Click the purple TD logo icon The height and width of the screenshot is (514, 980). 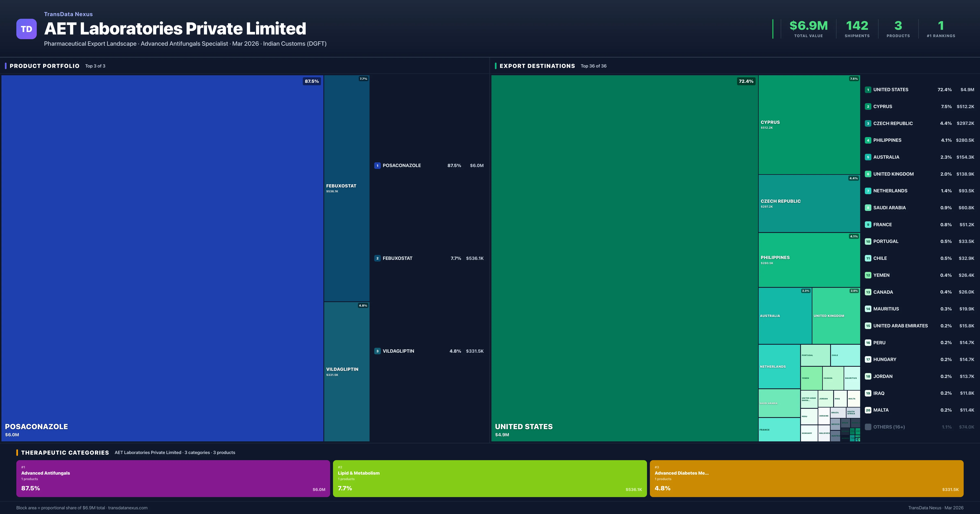point(26,29)
